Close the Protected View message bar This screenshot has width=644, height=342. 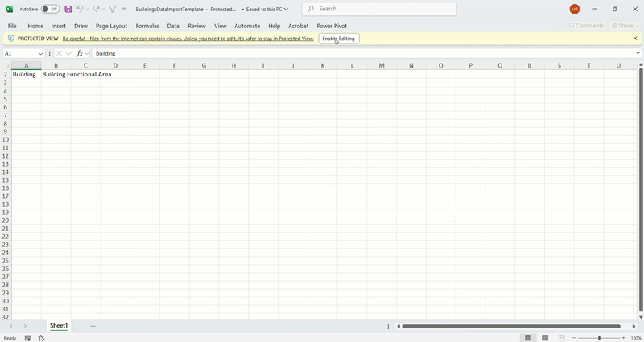point(634,39)
